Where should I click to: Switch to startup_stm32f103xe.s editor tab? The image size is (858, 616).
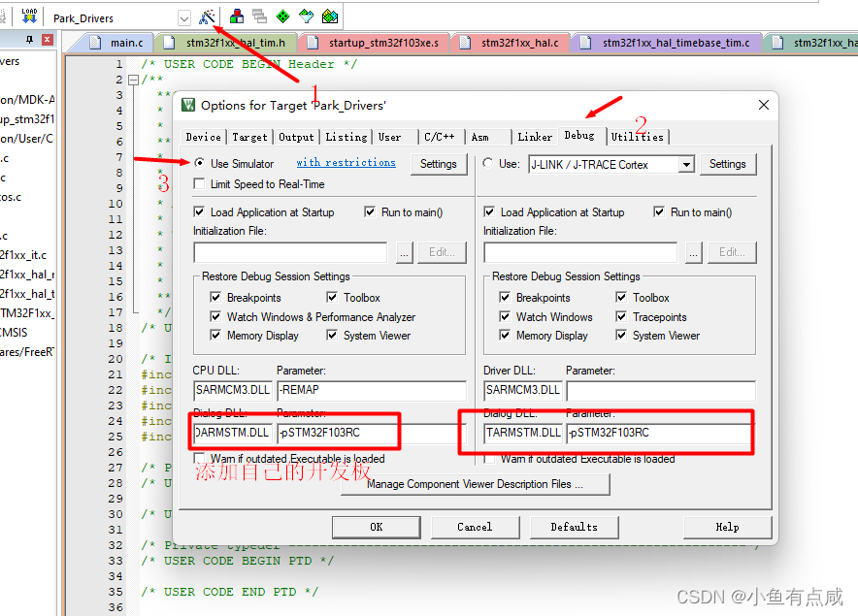click(375, 43)
